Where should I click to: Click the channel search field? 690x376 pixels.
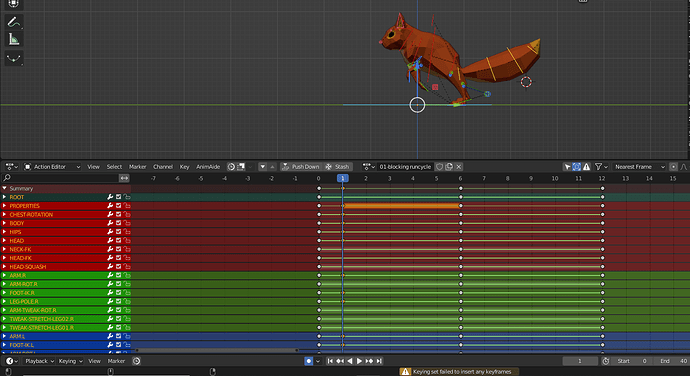pyautogui.click(x=59, y=178)
